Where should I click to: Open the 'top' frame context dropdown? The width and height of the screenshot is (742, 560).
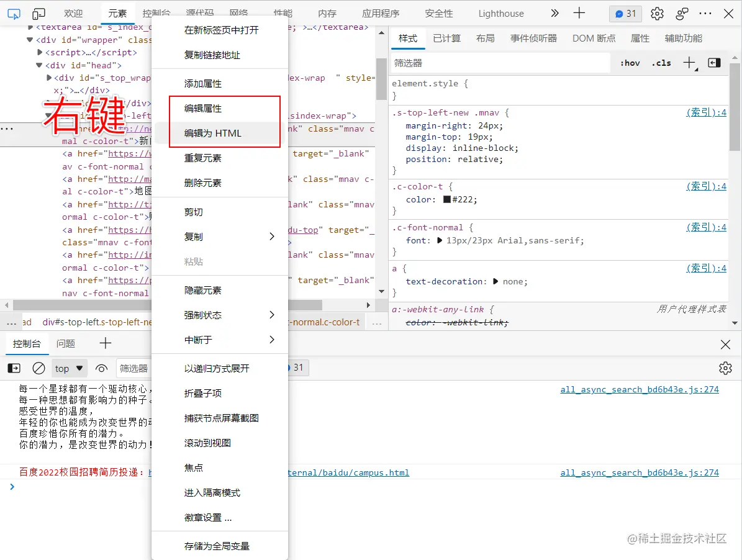point(69,368)
